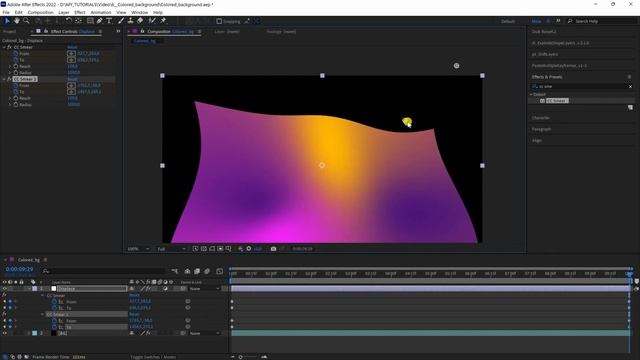
Task: Collapse CC Smear group in timeline
Action: click(x=42, y=295)
